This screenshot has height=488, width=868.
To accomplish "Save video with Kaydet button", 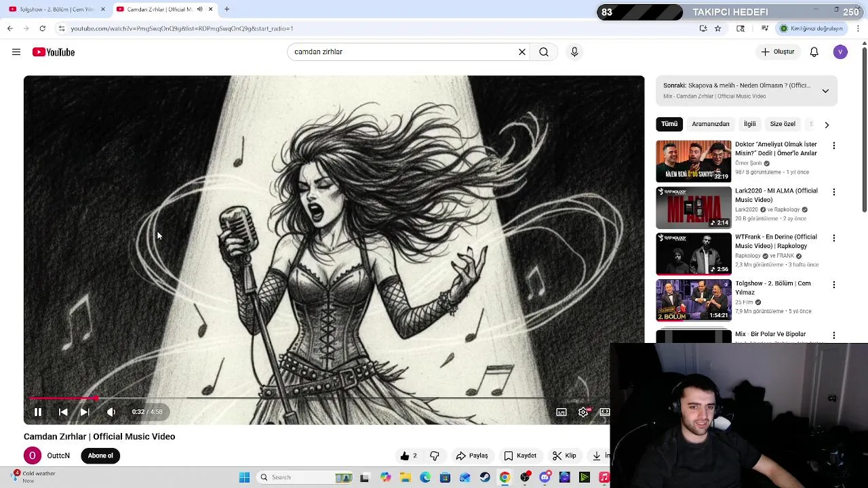I will pos(520,455).
